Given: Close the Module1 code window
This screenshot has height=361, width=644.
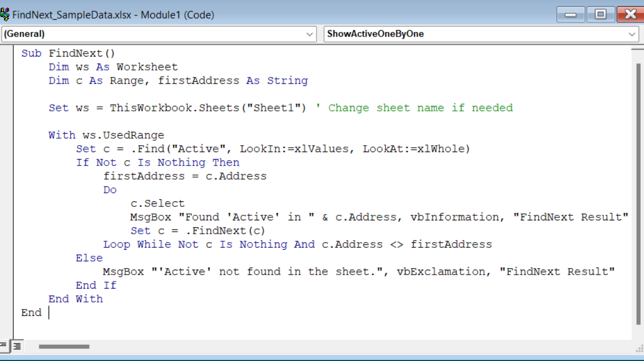Looking at the screenshot, I should 631,15.
